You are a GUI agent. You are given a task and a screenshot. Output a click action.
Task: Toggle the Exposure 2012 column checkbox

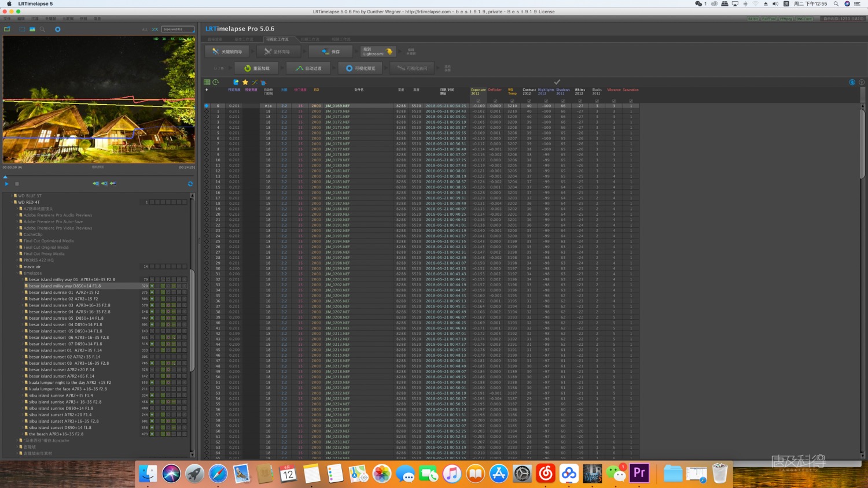tap(478, 101)
